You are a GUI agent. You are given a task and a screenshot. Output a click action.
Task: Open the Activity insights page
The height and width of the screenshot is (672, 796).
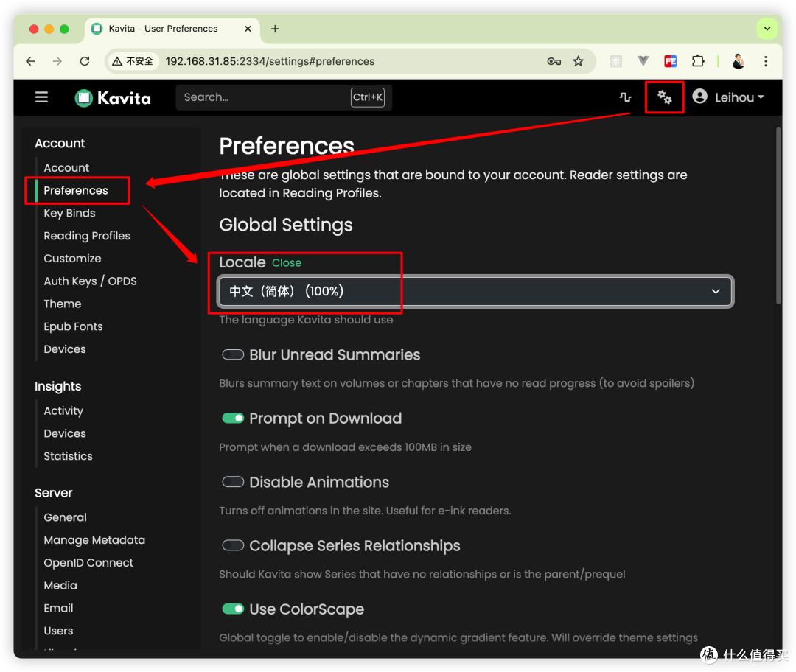pyautogui.click(x=63, y=410)
